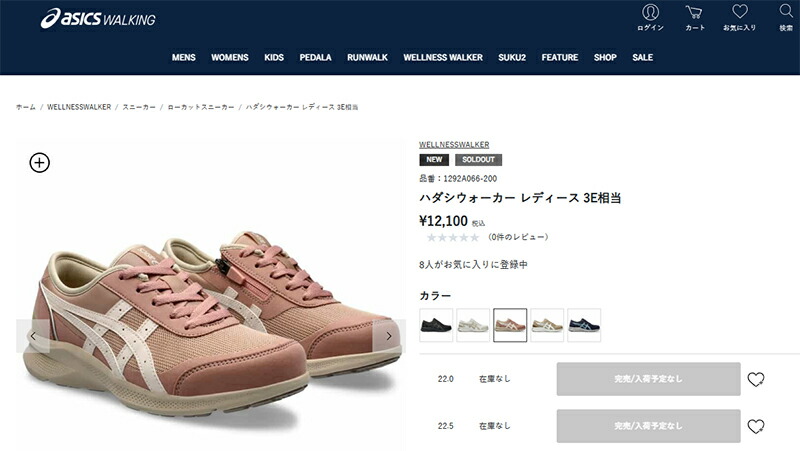Image resolution: width=800 pixels, height=451 pixels.
Task: Open the search magnifier icon
Action: [x=786, y=17]
